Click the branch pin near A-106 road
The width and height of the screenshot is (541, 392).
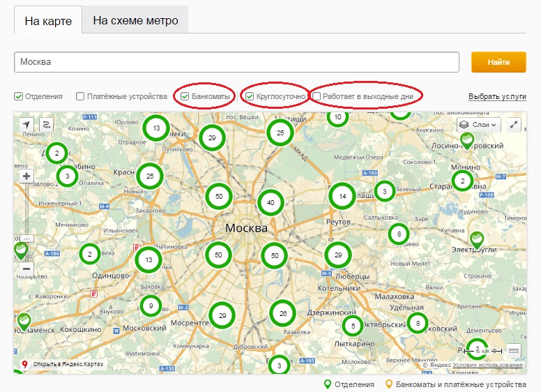21,251
